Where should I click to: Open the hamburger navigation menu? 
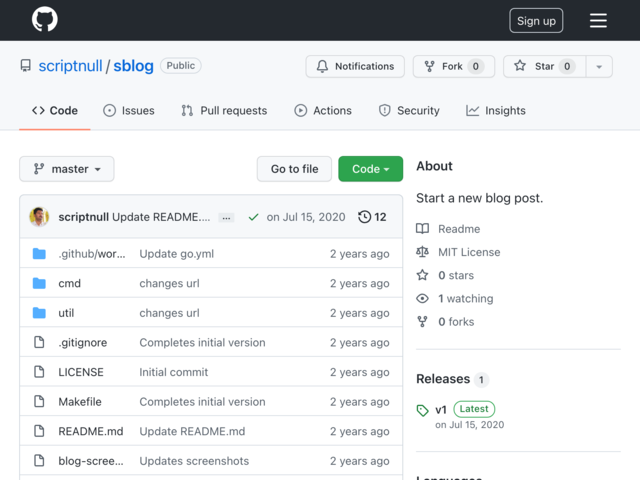click(598, 20)
